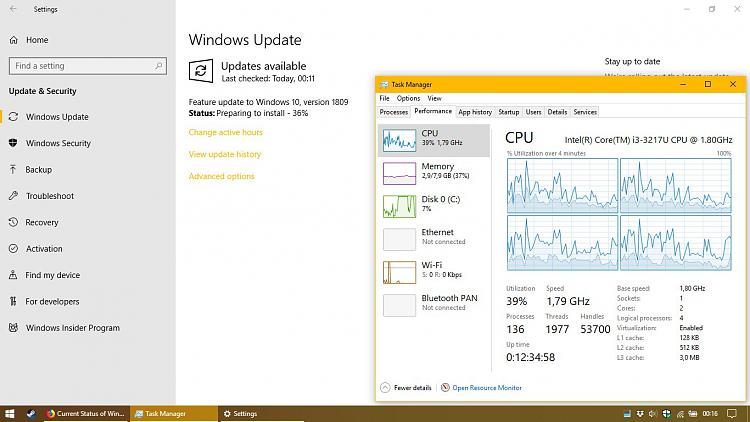Click the battery tray icon
The image size is (750, 422).
pos(693,414)
